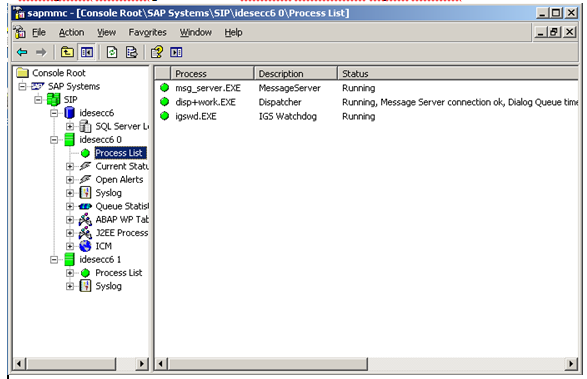This screenshot has width=587, height=379.
Task: Toggle the Show/Hide Action Pane icon
Action: pyautogui.click(x=176, y=52)
